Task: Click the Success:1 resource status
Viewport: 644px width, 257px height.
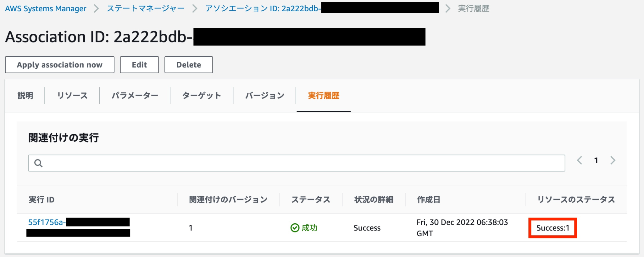Action: click(x=552, y=228)
